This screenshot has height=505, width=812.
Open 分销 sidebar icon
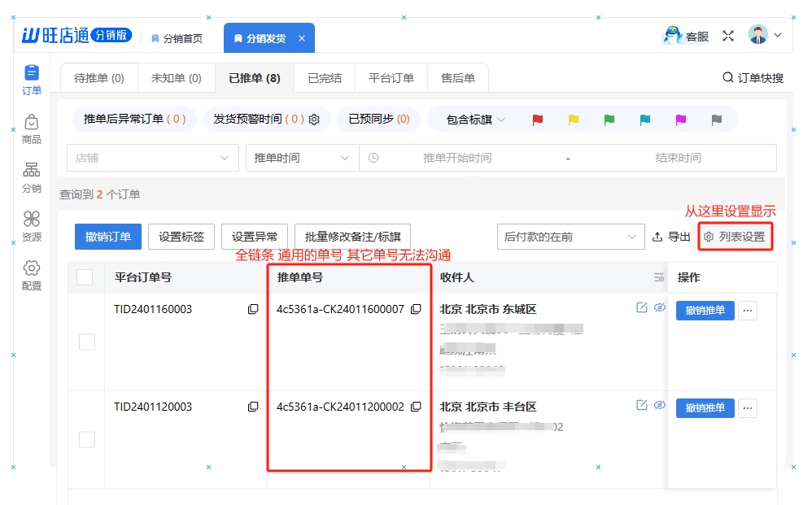pos(31,177)
